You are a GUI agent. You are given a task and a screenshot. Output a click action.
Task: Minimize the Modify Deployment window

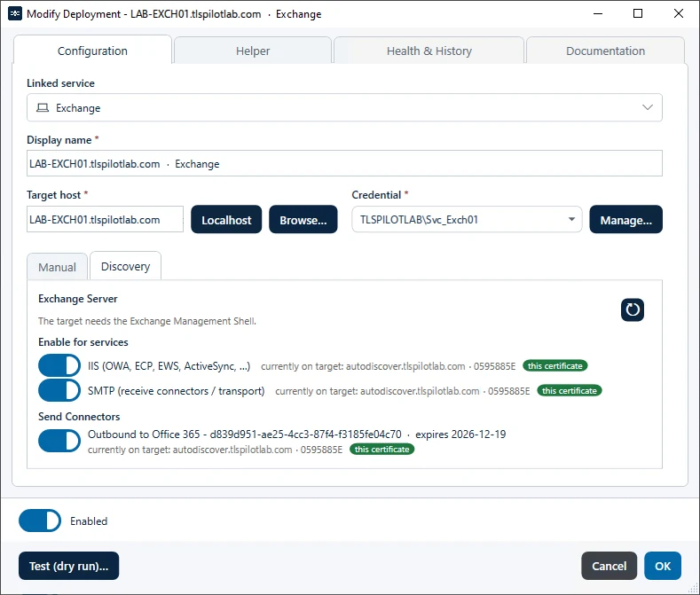coord(598,13)
